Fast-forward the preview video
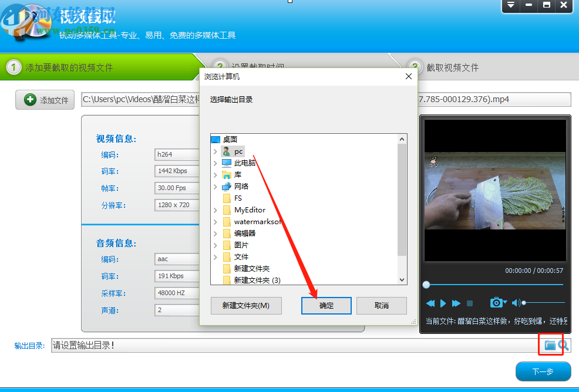 (x=456, y=303)
